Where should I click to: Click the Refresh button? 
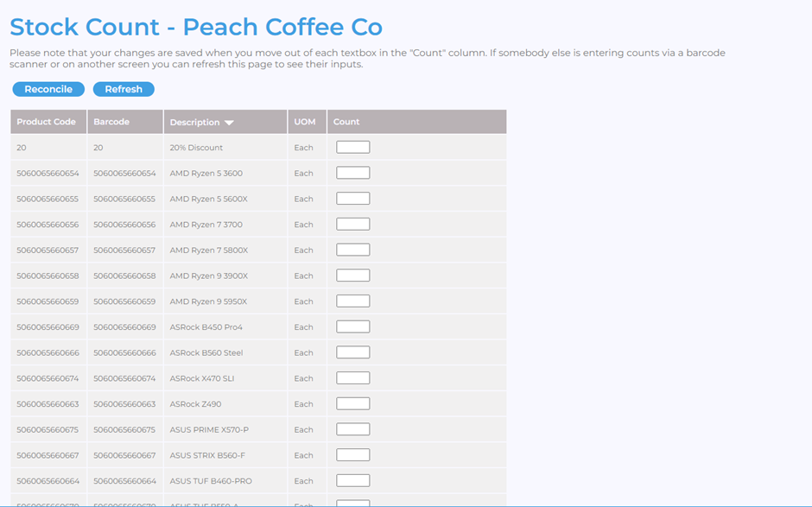click(x=124, y=89)
